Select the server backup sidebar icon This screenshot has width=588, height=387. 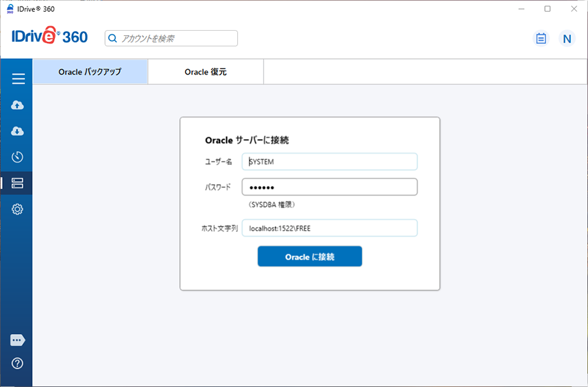(18, 183)
